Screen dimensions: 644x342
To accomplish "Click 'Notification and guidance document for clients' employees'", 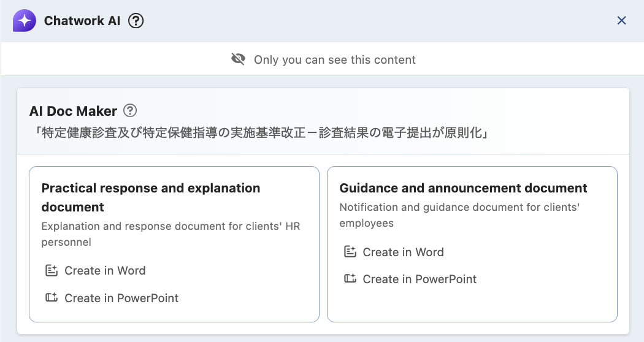I will (x=459, y=215).
